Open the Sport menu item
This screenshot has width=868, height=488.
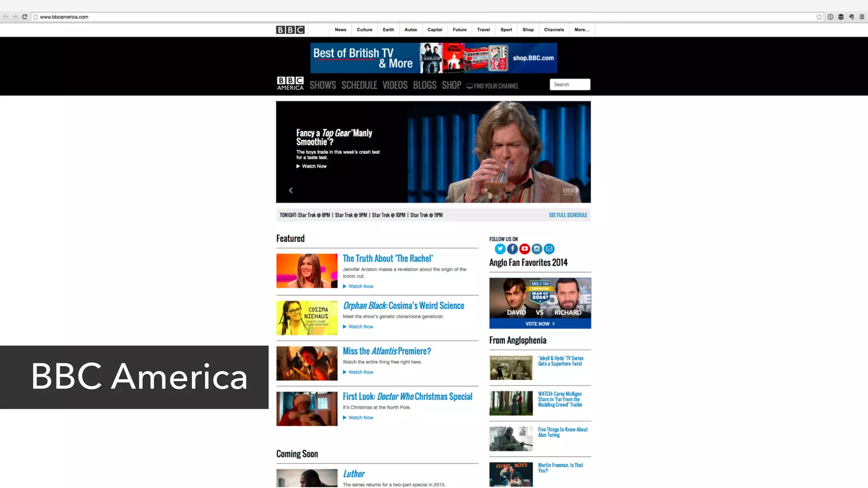pyautogui.click(x=506, y=30)
